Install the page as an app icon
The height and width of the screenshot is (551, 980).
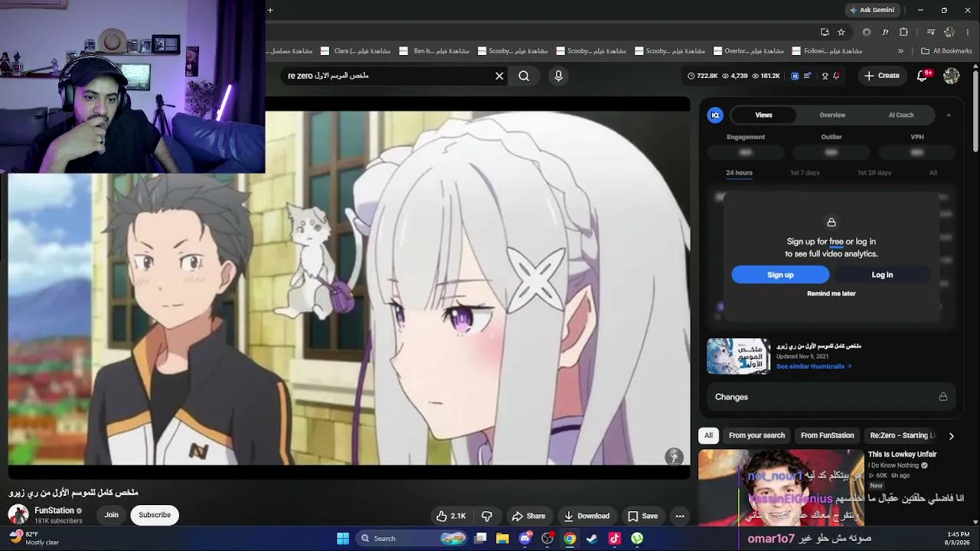click(x=825, y=32)
